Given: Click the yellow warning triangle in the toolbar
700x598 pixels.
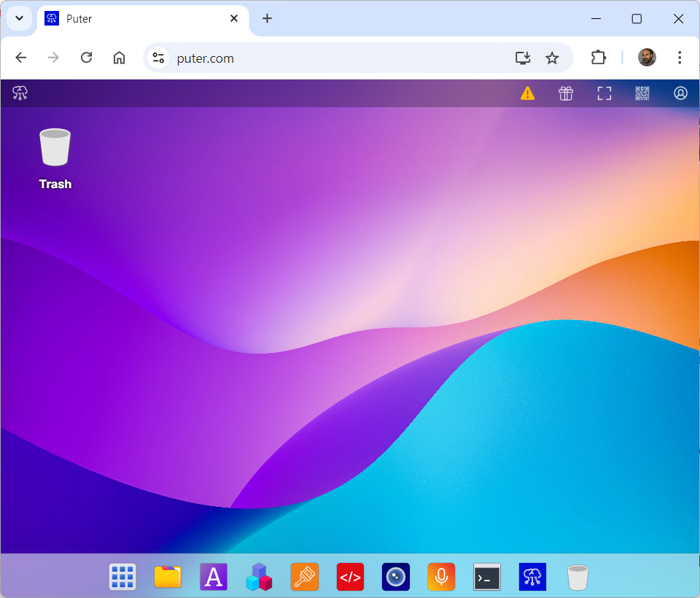Looking at the screenshot, I should (527, 93).
